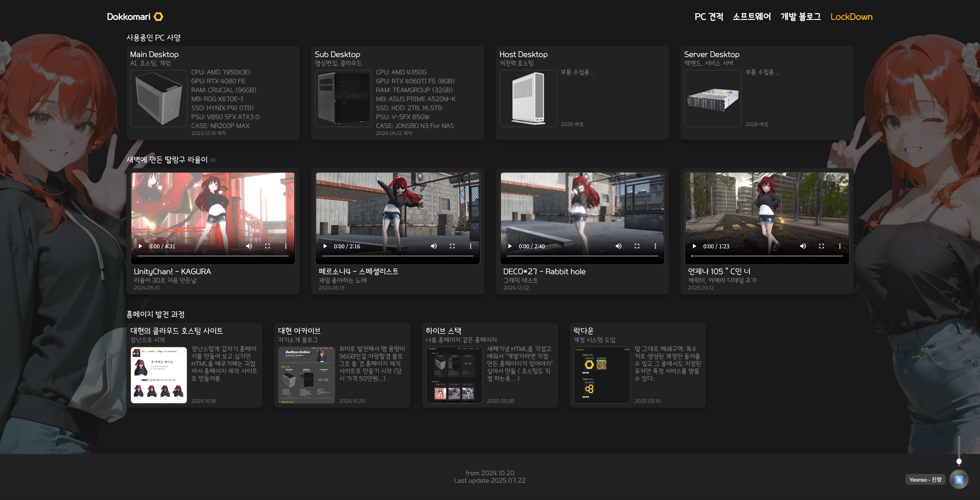
Task: Open fullscreen on Rabbit hole video
Action: coord(637,246)
